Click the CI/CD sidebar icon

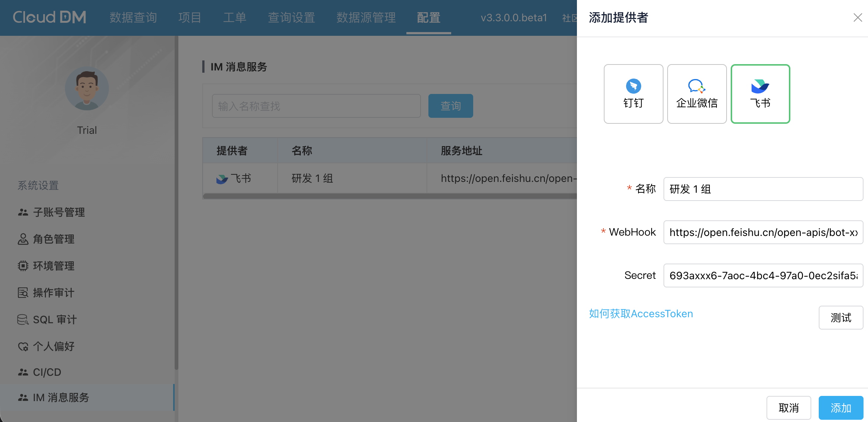click(x=23, y=372)
